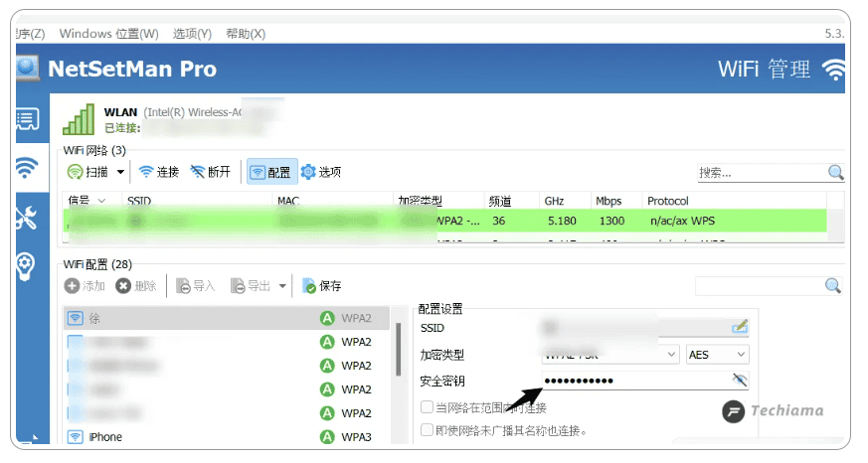Click the profile list scrollbar
Viewport: 868px width, 463px height.
[x=398, y=350]
